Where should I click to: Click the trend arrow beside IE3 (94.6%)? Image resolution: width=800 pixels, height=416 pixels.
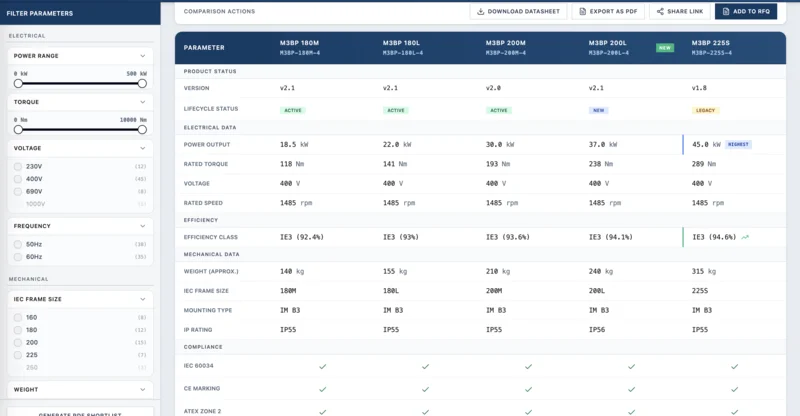(x=745, y=237)
